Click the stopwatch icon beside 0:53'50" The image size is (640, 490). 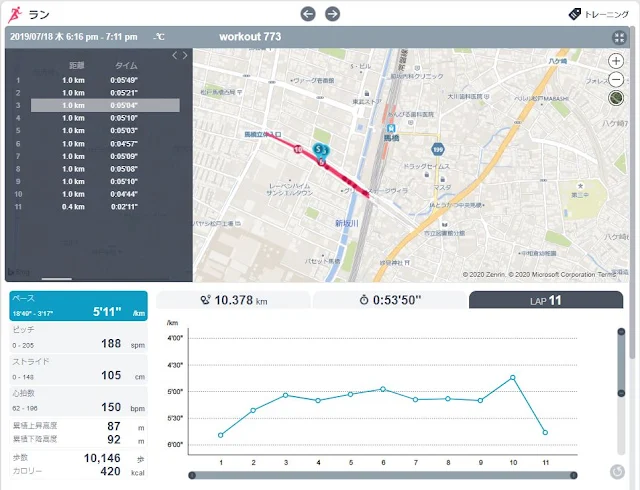[364, 300]
